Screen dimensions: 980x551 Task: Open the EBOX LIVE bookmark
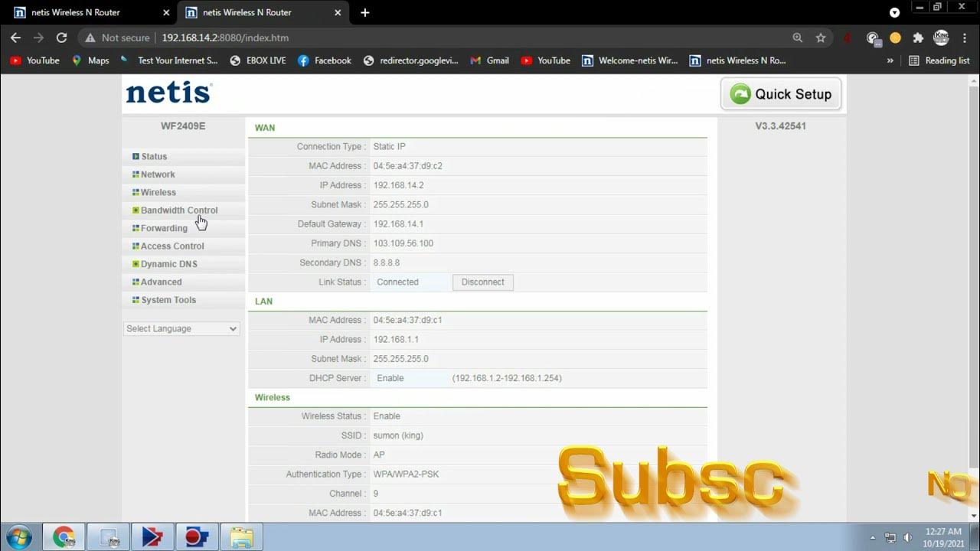[x=258, y=60]
